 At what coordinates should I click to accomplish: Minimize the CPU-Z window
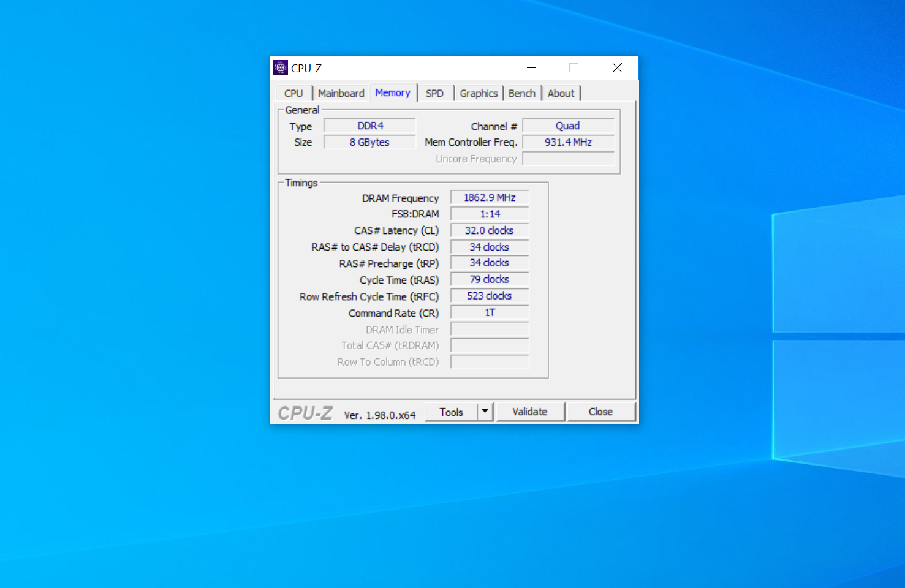click(532, 68)
